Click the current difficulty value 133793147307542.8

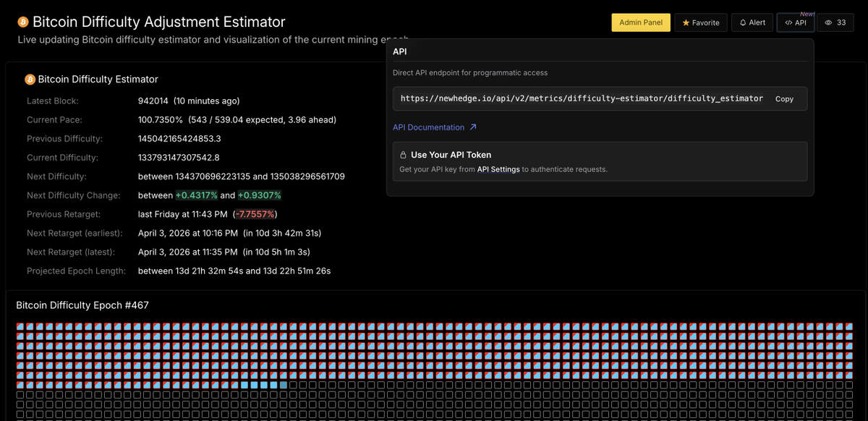179,158
